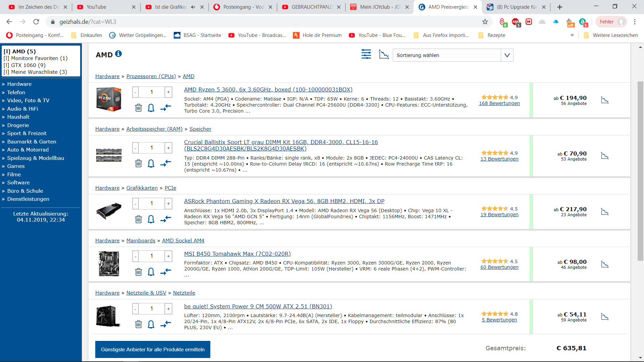The width and height of the screenshot is (644, 362).
Task: Bookmark this page with star icon
Action: (485, 22)
